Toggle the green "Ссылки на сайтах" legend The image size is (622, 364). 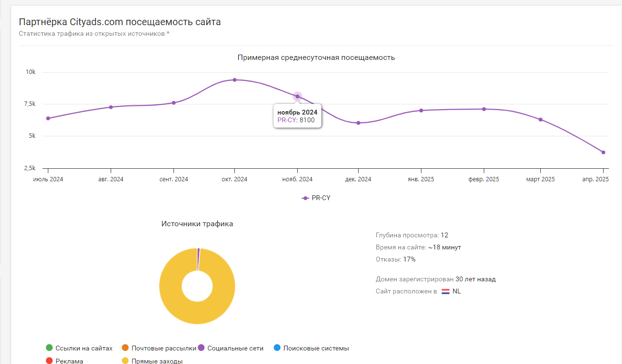coord(79,348)
